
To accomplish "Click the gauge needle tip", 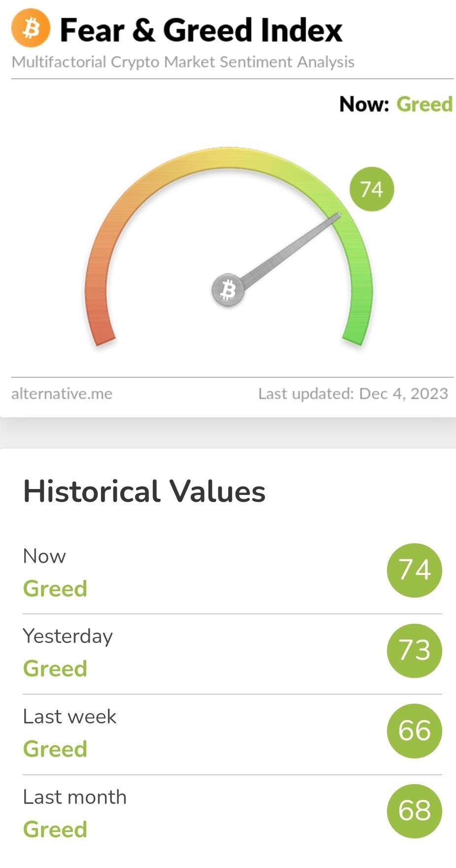I will tap(338, 216).
